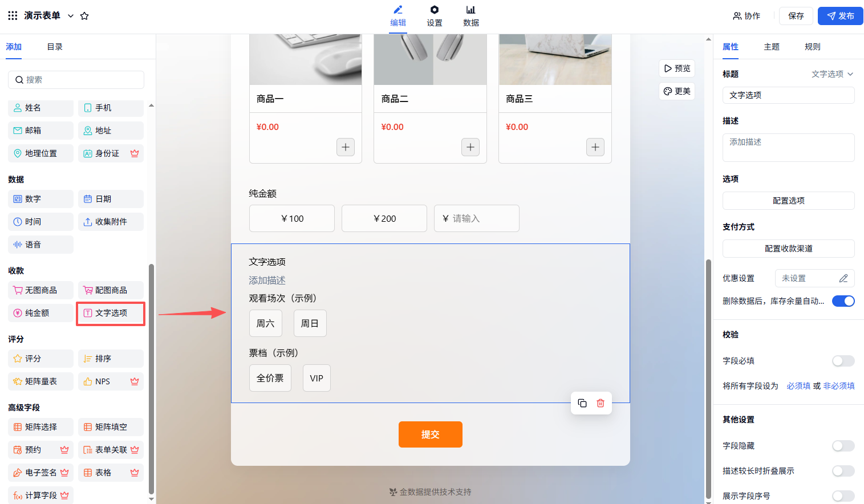Click the star icon beside 演示表单
The image size is (864, 504).
(84, 16)
